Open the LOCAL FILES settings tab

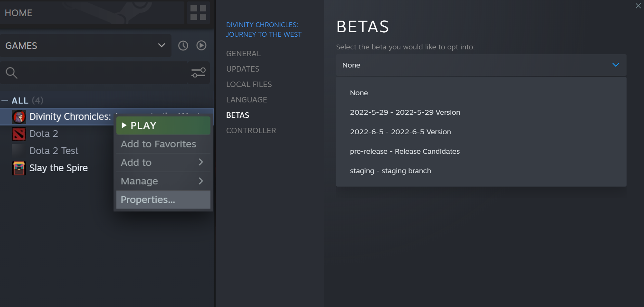point(249,84)
